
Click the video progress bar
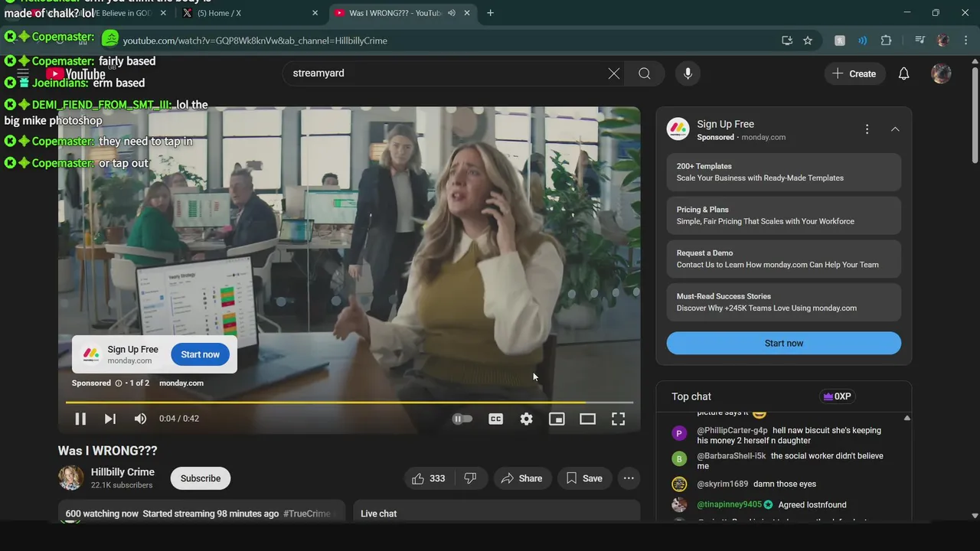tap(349, 402)
